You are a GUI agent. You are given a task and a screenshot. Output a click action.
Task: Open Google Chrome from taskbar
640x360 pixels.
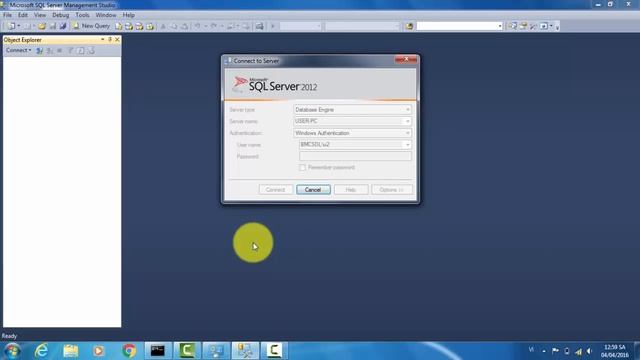point(129,351)
